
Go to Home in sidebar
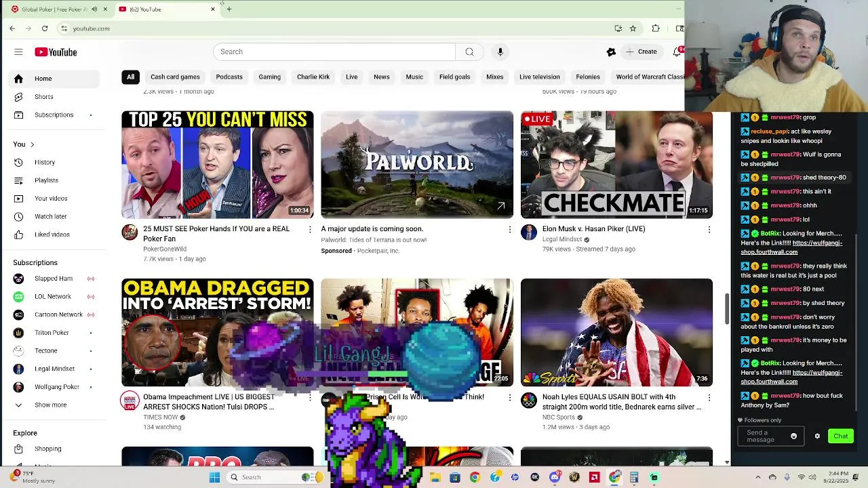(52, 79)
